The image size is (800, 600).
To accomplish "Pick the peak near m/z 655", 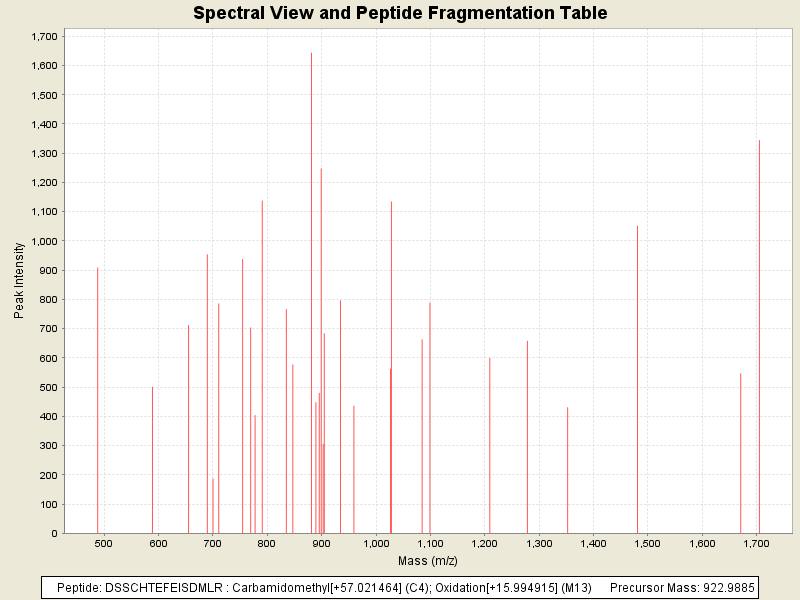I will coord(188,430).
